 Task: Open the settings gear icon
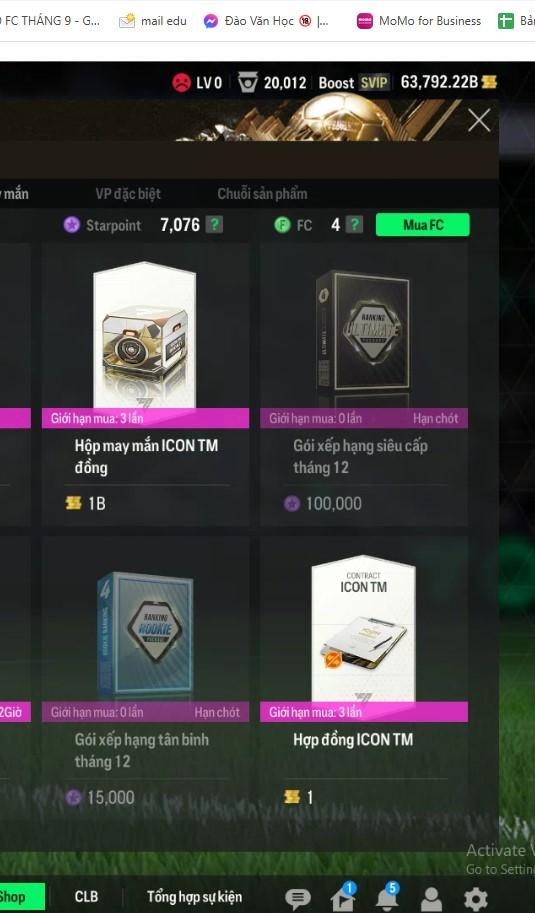pyautogui.click(x=475, y=898)
